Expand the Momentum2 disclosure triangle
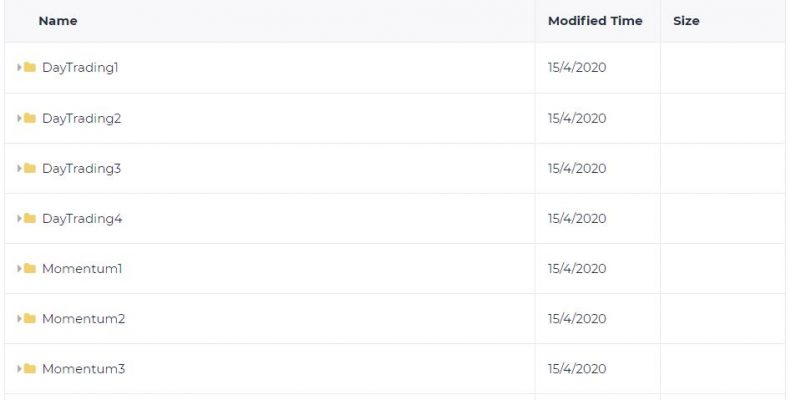Screen dimensions: 791x400 coord(19,318)
